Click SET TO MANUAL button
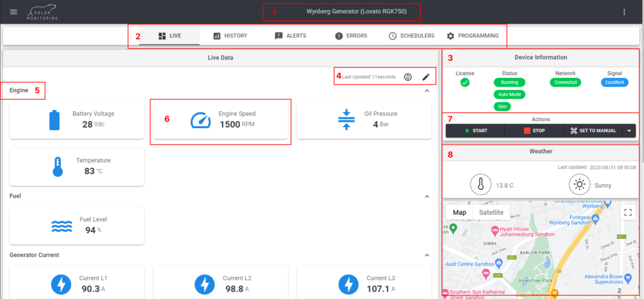The height and width of the screenshot is (299, 644). coord(593,131)
